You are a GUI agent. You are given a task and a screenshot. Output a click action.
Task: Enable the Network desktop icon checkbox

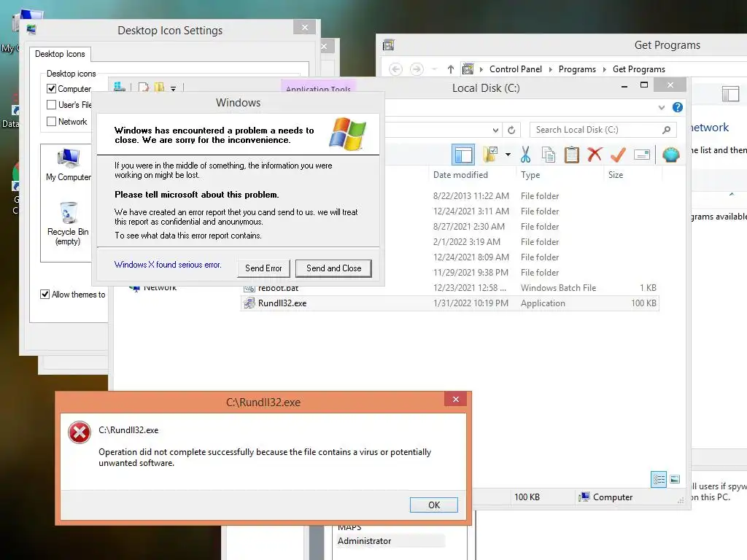click(x=52, y=122)
